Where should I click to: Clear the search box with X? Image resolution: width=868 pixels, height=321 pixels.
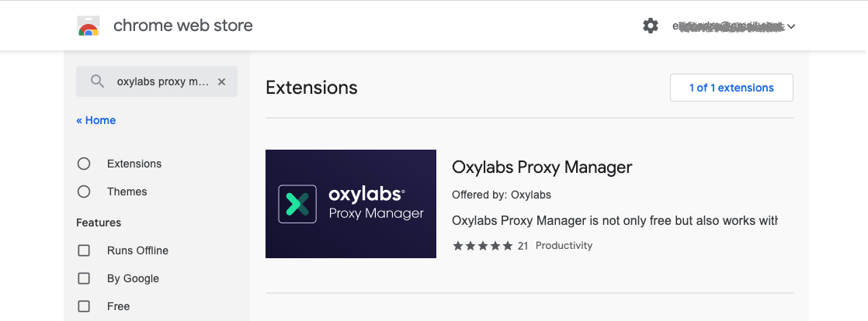221,81
